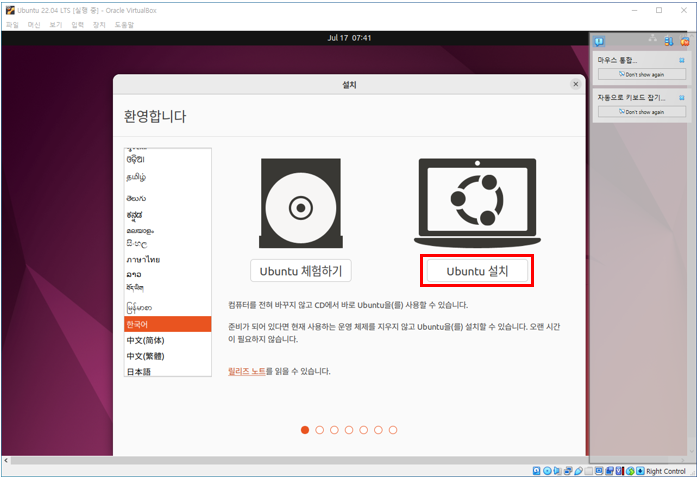Click the USB devices status icon
Image resolution: width=699 pixels, height=479 pixels.
tap(579, 471)
